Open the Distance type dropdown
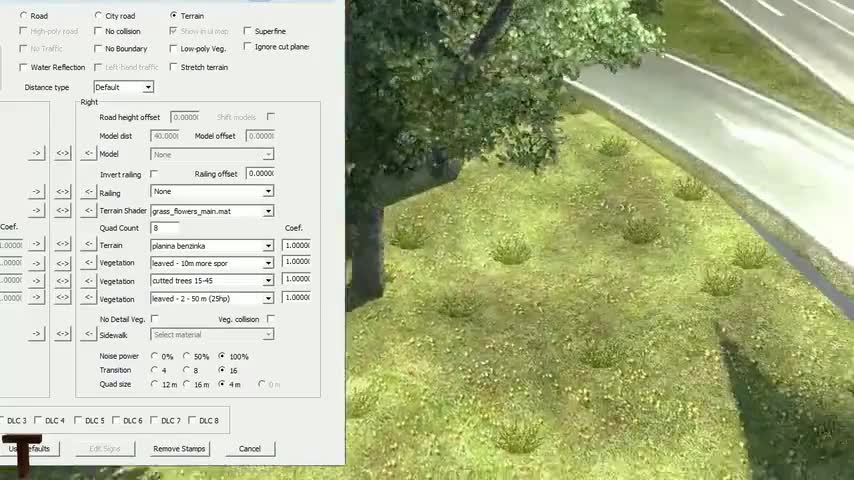Image resolution: width=854 pixels, height=480 pixels. point(124,87)
